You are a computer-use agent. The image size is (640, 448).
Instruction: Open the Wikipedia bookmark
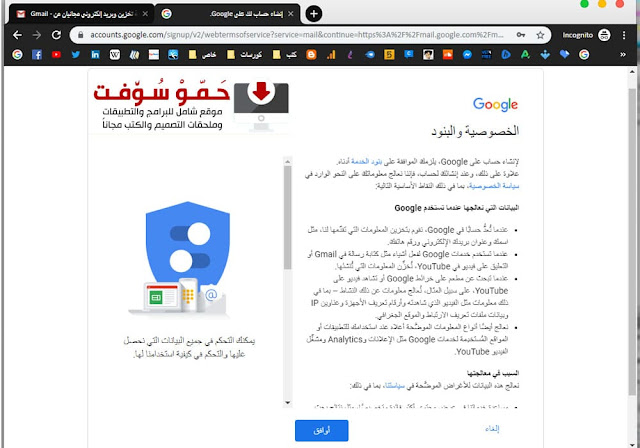tap(115, 54)
